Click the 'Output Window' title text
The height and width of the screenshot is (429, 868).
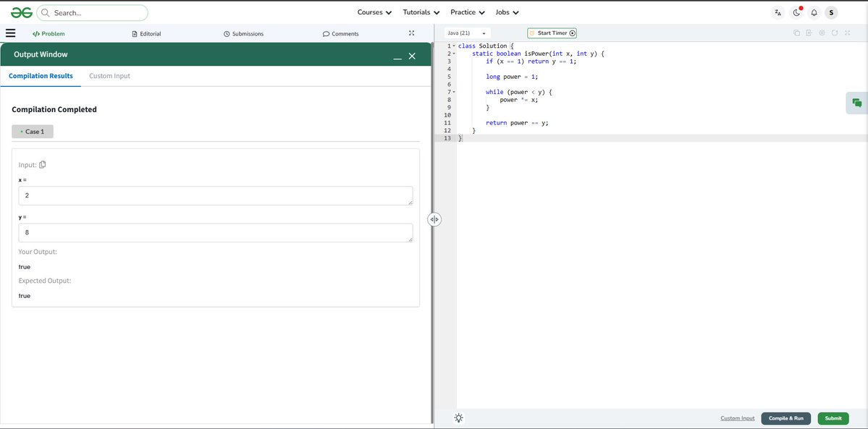tap(41, 55)
